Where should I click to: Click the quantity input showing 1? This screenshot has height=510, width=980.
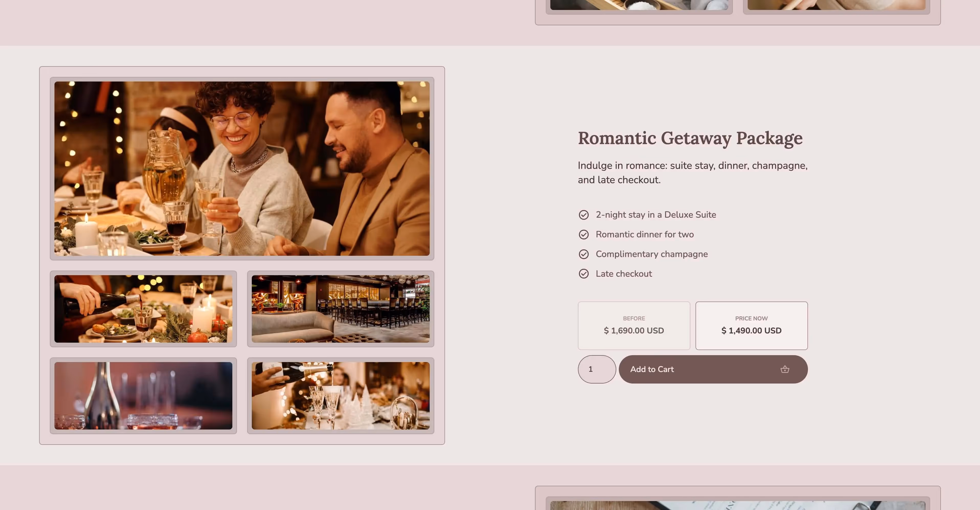[597, 369]
